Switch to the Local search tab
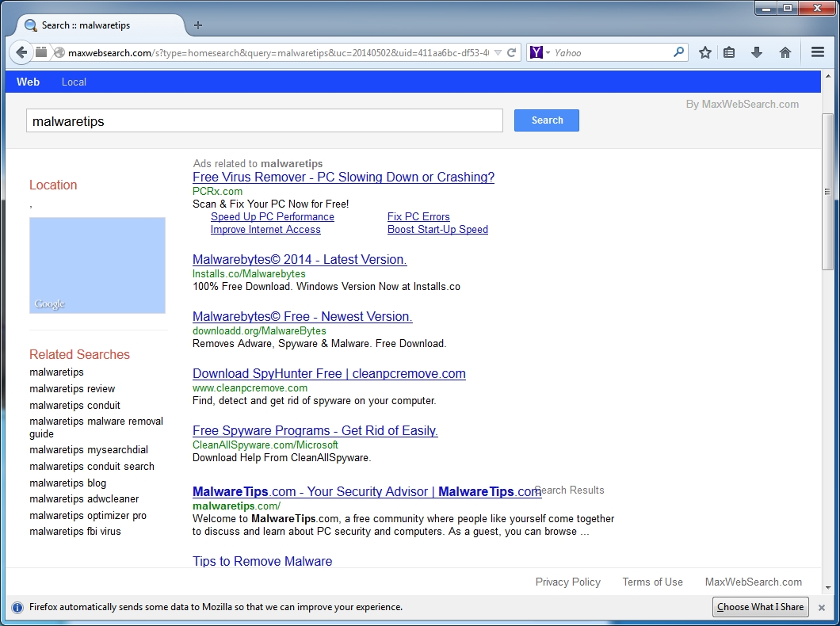The image size is (840, 626). pyautogui.click(x=74, y=82)
